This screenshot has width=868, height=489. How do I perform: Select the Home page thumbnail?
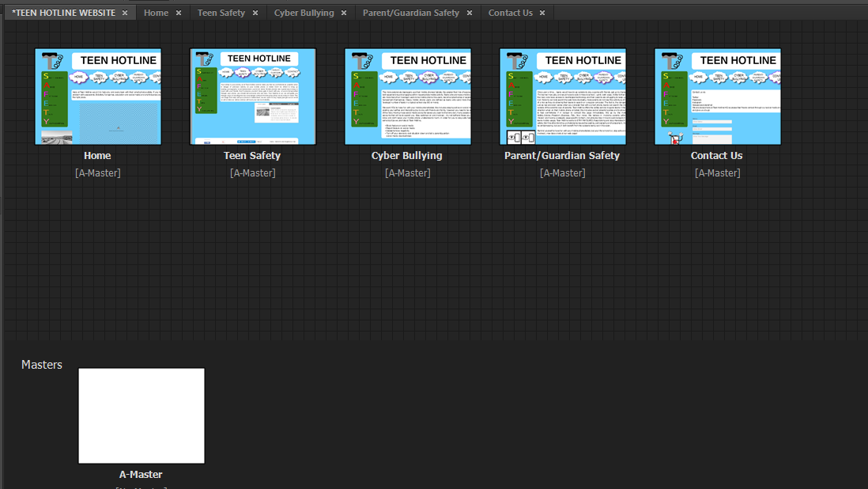click(x=98, y=97)
